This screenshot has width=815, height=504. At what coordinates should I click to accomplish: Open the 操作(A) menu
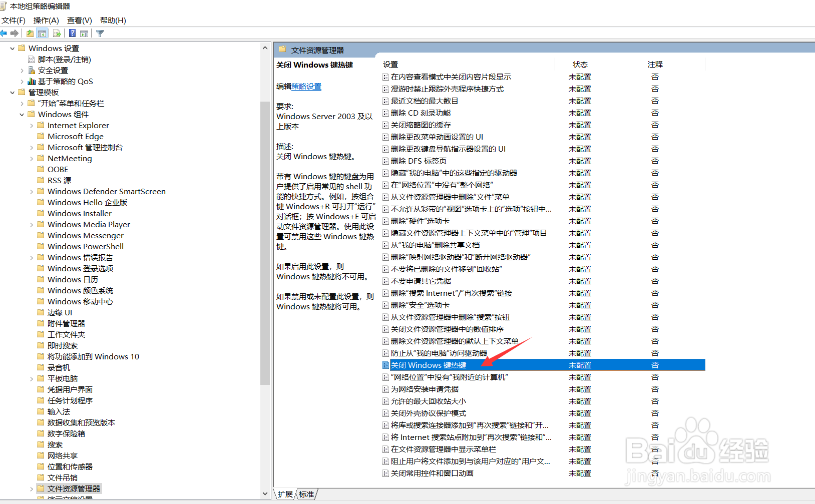pos(46,21)
